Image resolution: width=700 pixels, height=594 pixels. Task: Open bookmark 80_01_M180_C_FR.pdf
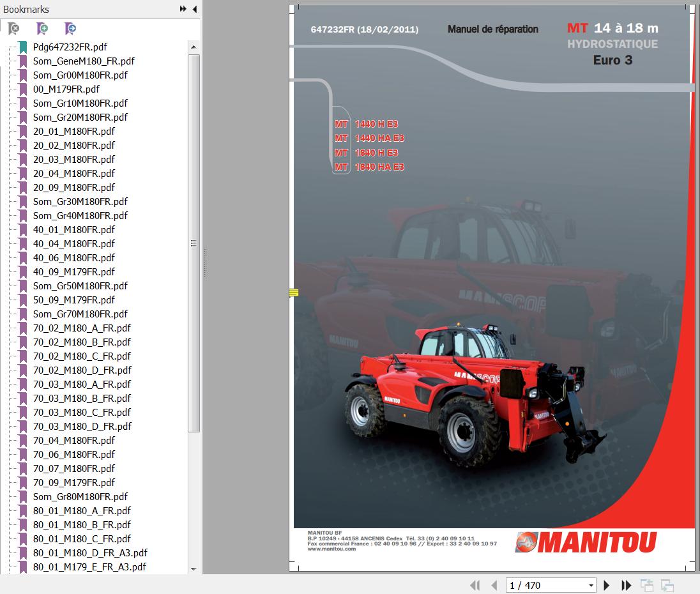click(82, 539)
